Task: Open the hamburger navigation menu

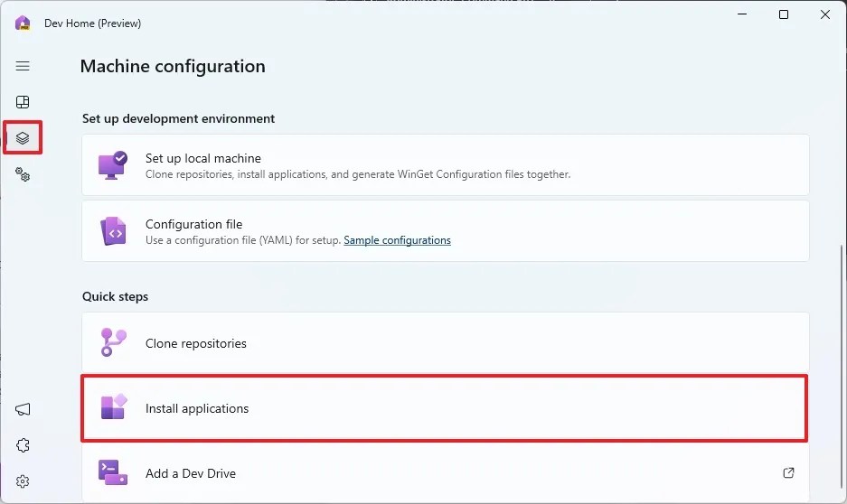Action: click(23, 66)
